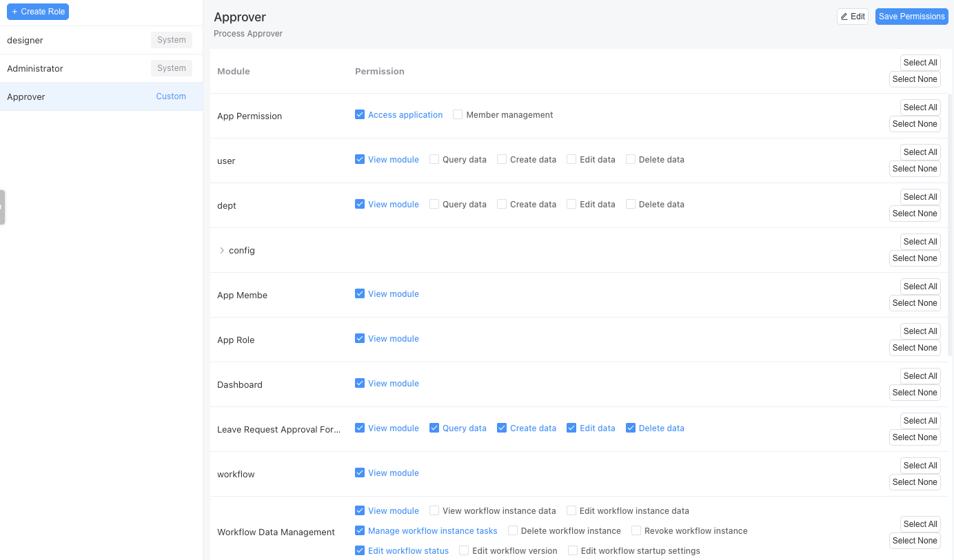Enable Member management for App Permission
Screen dimensions: 954x560
pos(458,114)
